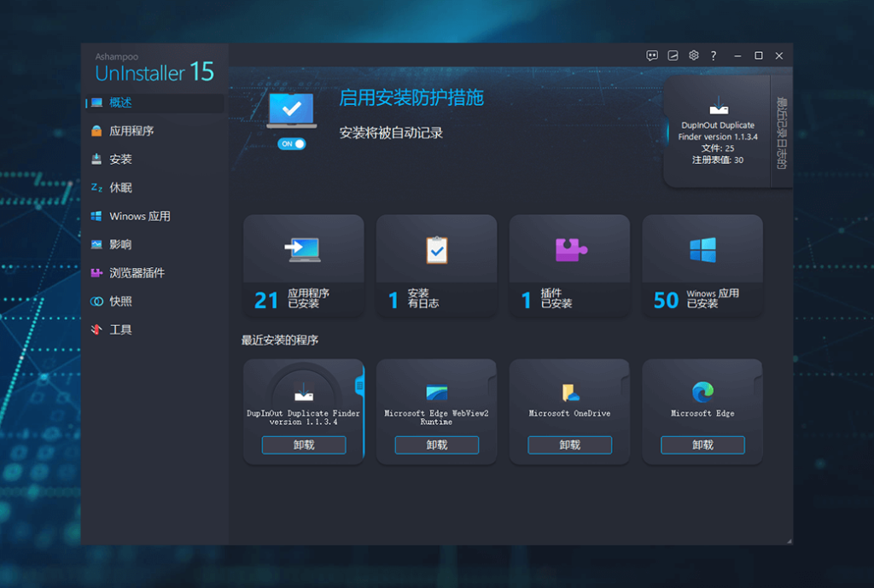Click the 注册表值: 30 text in log card

[717, 160]
